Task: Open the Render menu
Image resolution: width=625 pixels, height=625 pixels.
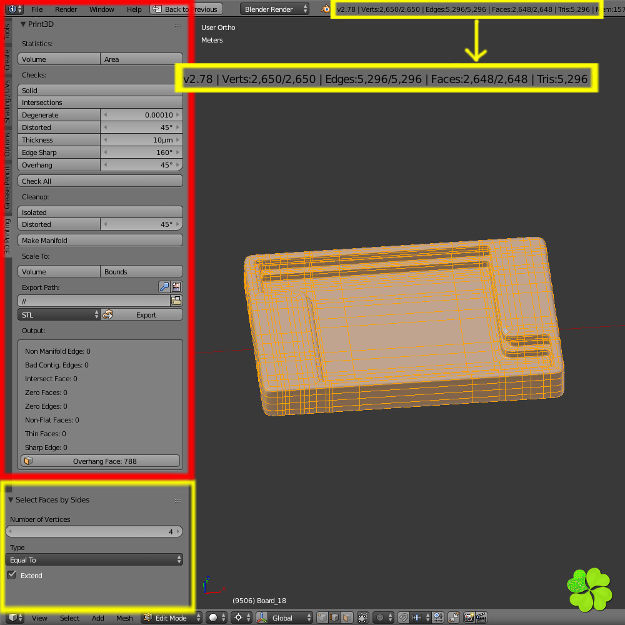Action: click(66, 9)
